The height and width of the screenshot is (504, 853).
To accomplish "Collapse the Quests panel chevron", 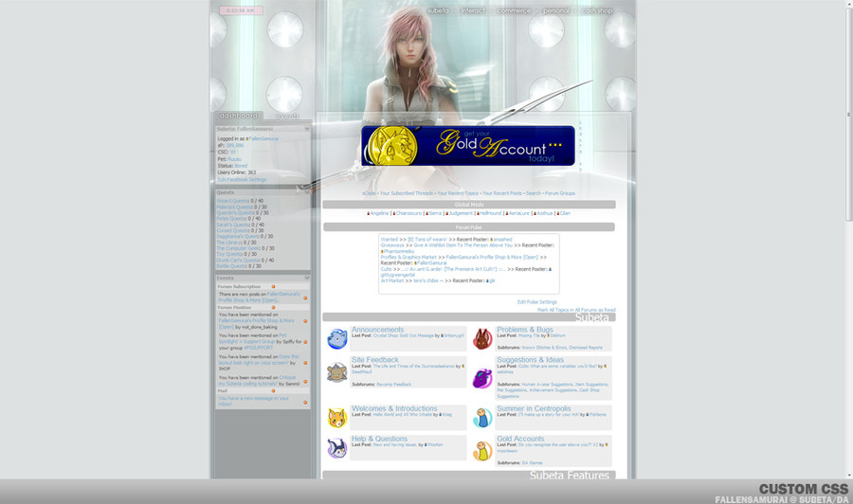I will click(307, 192).
